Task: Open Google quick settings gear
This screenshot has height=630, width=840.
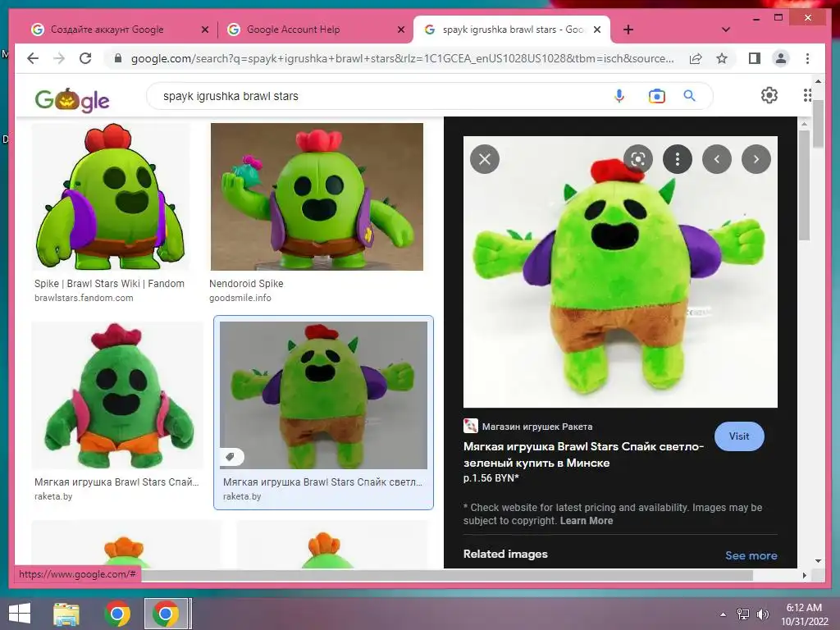Action: click(x=769, y=95)
